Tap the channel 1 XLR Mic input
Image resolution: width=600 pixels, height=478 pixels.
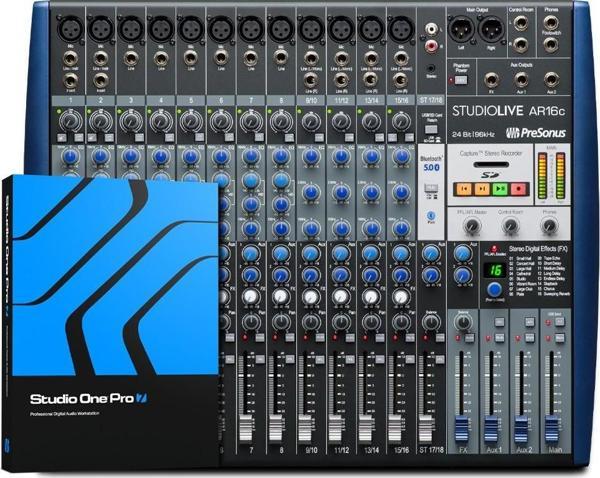(70, 29)
